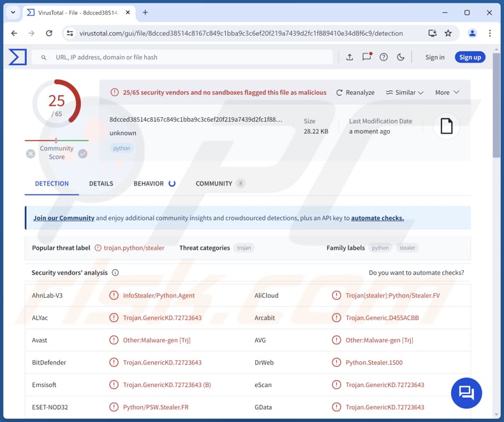Screen dimensions: 504x422
Task: Vote negative on community score
Action: pos(31,154)
